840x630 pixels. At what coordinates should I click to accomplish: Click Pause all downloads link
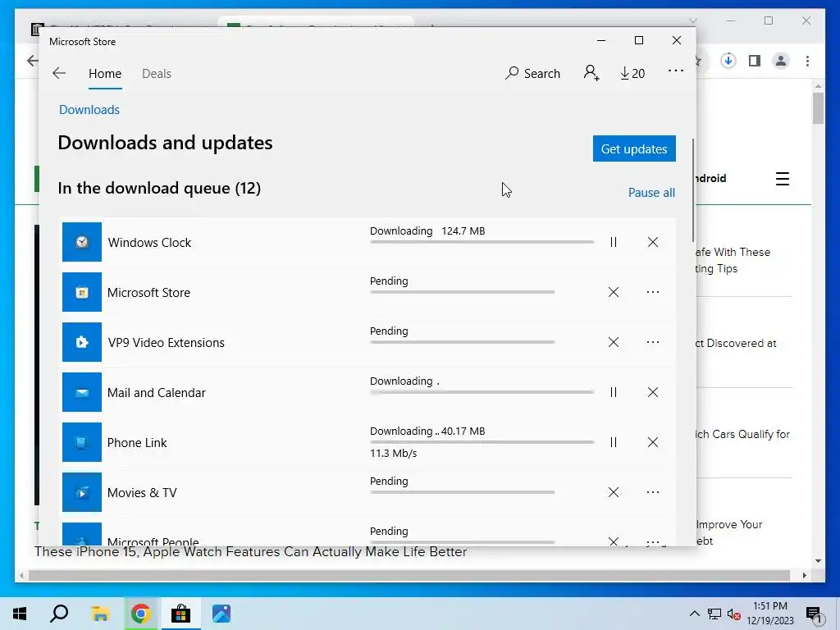pos(651,192)
